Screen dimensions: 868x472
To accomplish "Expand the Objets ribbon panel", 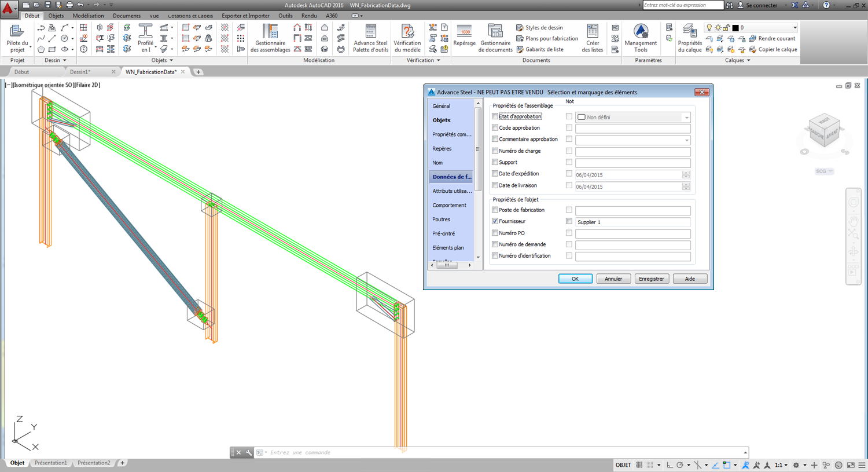I will pos(162,60).
